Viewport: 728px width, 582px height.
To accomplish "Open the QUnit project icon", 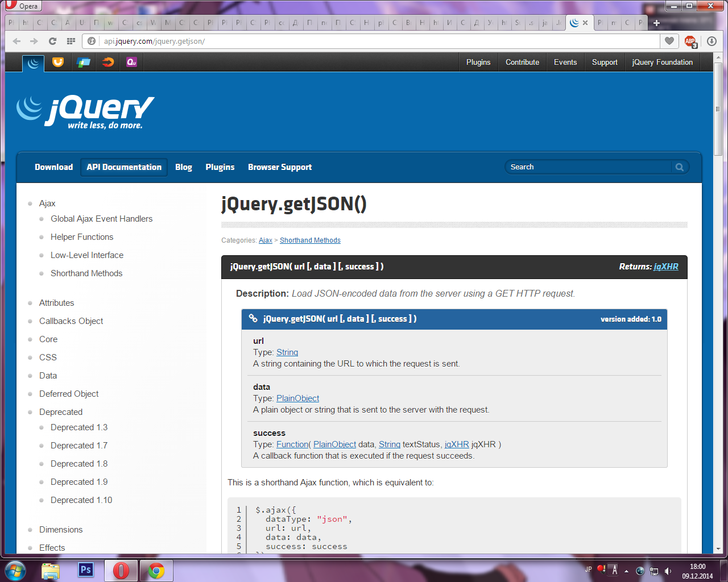I will 131,63.
